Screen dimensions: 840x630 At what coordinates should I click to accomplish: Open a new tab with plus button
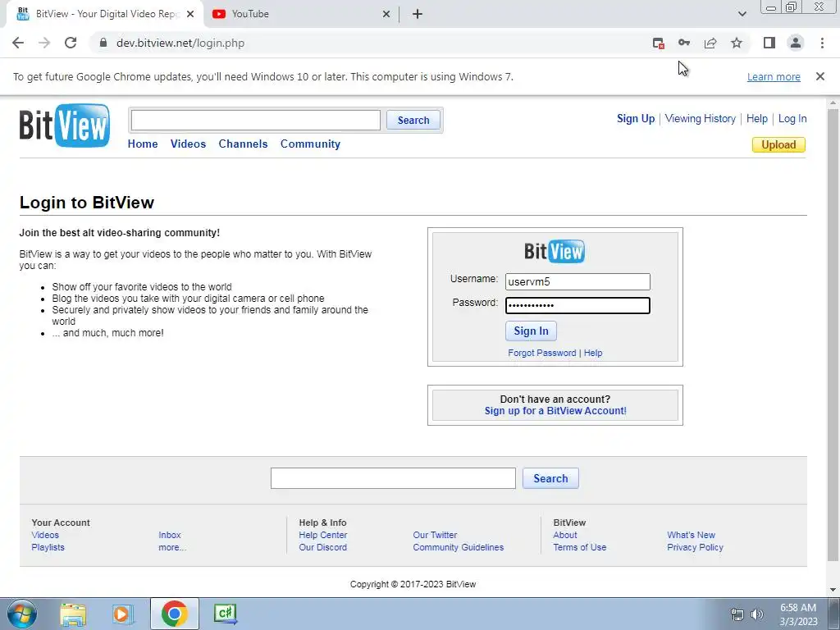418,14
